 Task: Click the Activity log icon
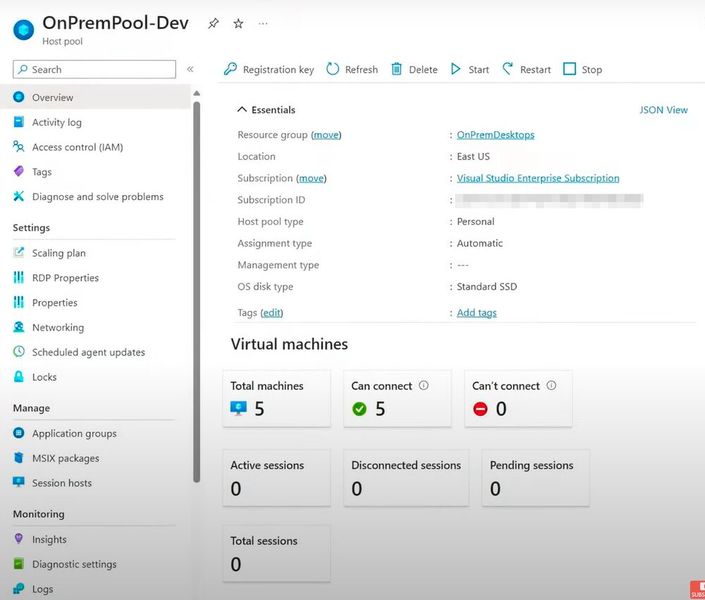18,122
